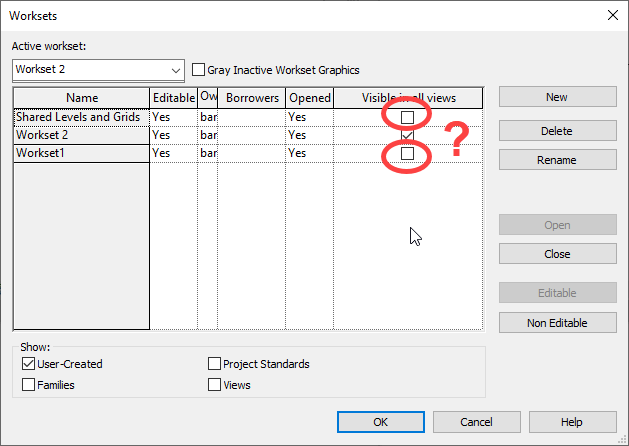Click Opened Yes cell for Workset1
This screenshot has width=629, height=446.
point(309,153)
